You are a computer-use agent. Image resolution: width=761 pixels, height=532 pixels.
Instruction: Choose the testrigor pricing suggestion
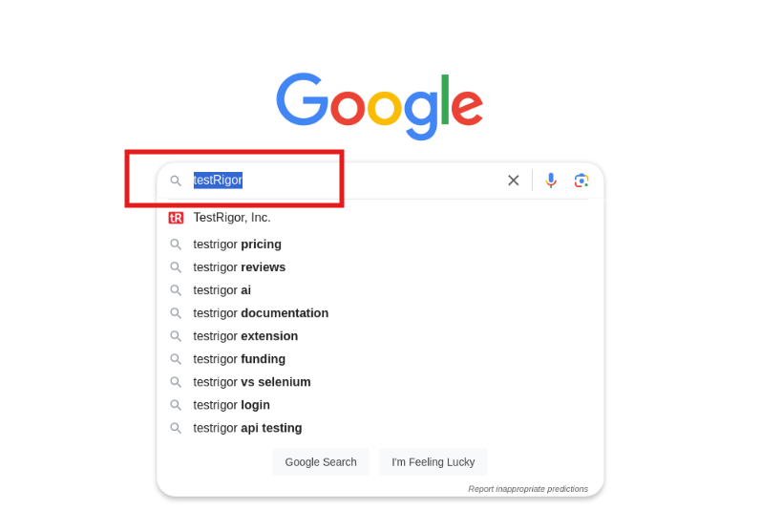click(237, 245)
